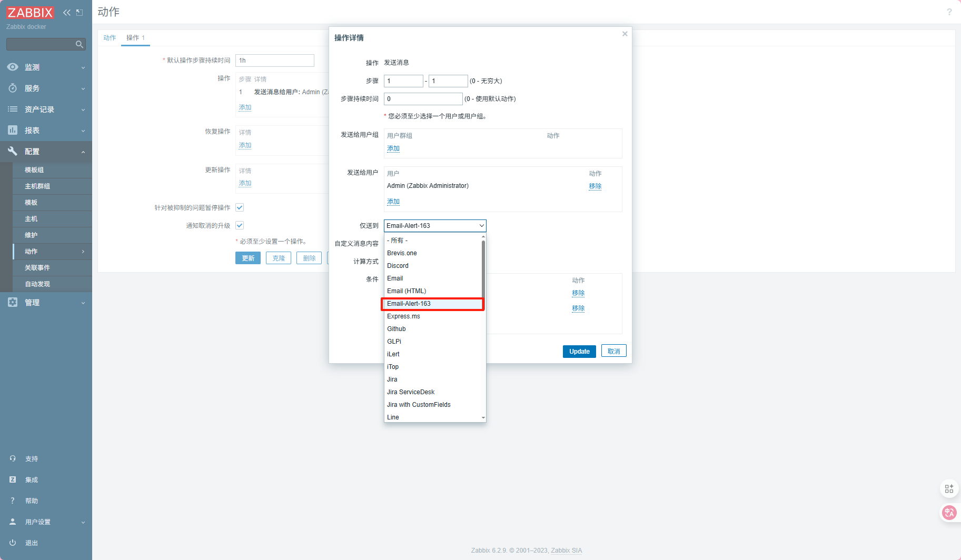
Task: Click the 克隆 button
Action: point(279,258)
